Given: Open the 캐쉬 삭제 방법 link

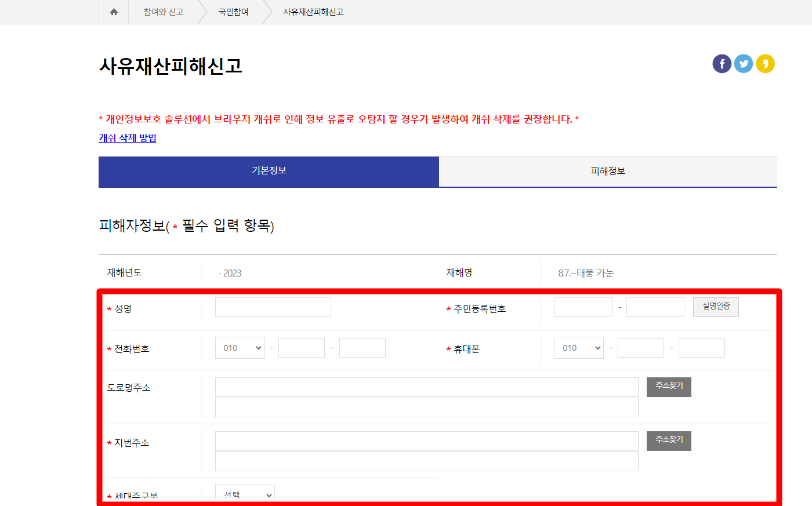Looking at the screenshot, I should point(128,138).
